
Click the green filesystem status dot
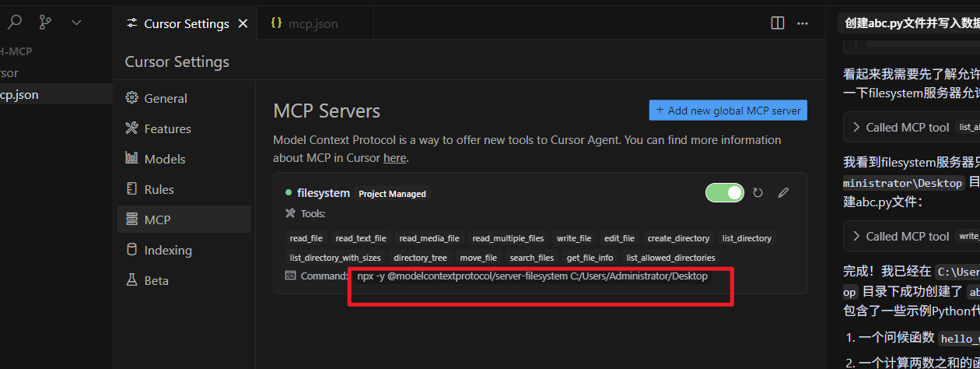tap(289, 192)
